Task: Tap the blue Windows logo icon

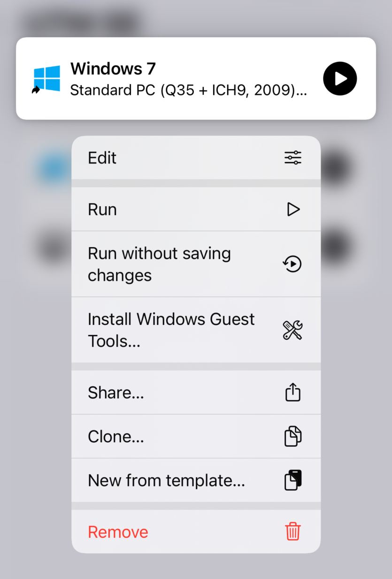Action: tap(47, 78)
